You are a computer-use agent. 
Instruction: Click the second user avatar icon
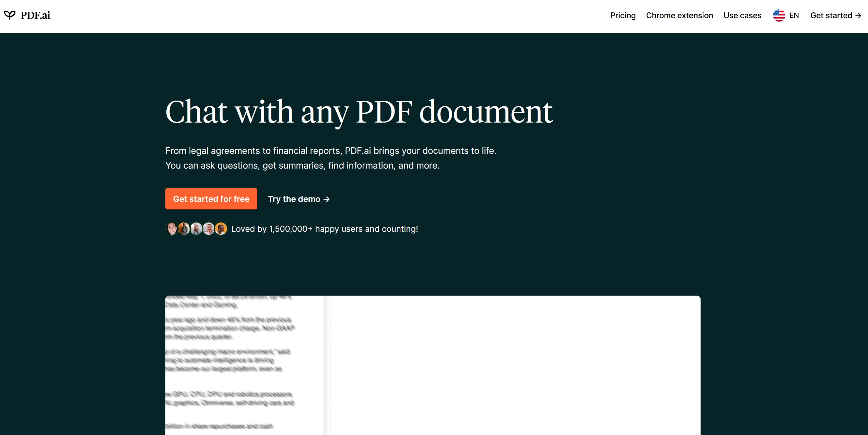point(184,229)
